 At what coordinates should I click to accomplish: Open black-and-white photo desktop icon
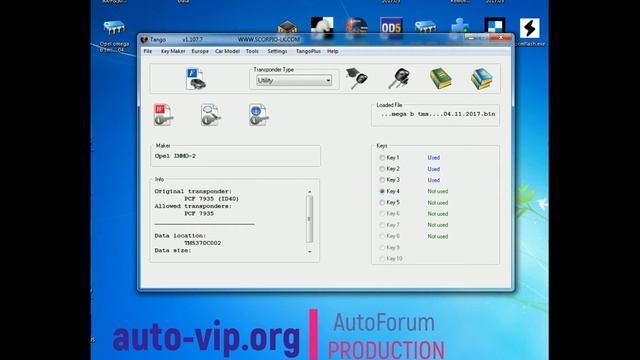(x=322, y=27)
